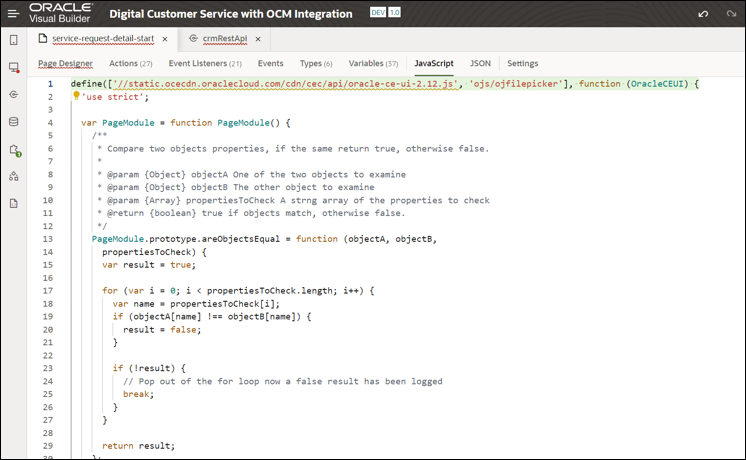Open the Types (6) tab

(316, 63)
